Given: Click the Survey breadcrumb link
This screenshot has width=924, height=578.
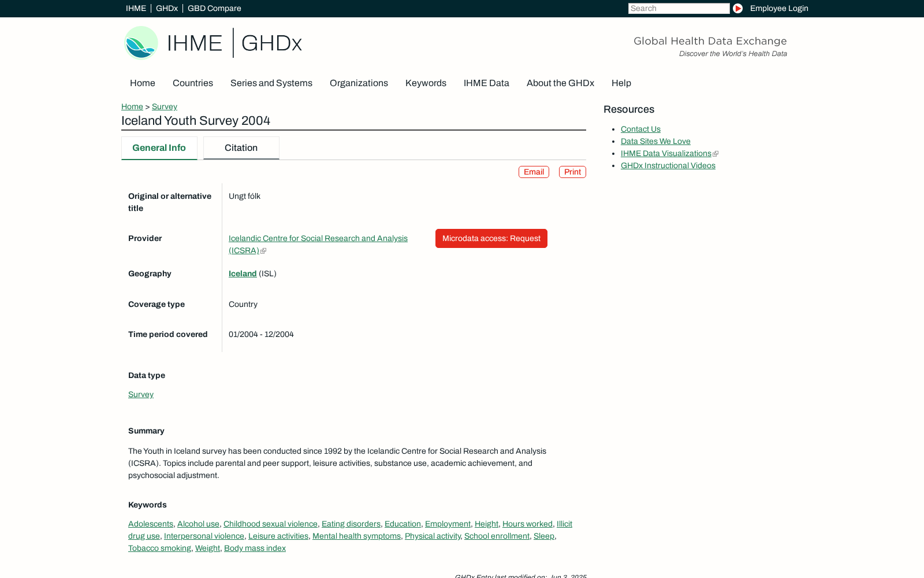Looking at the screenshot, I should [165, 106].
